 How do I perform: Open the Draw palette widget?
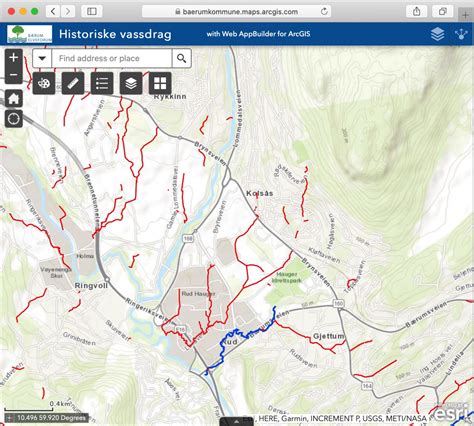(44, 83)
